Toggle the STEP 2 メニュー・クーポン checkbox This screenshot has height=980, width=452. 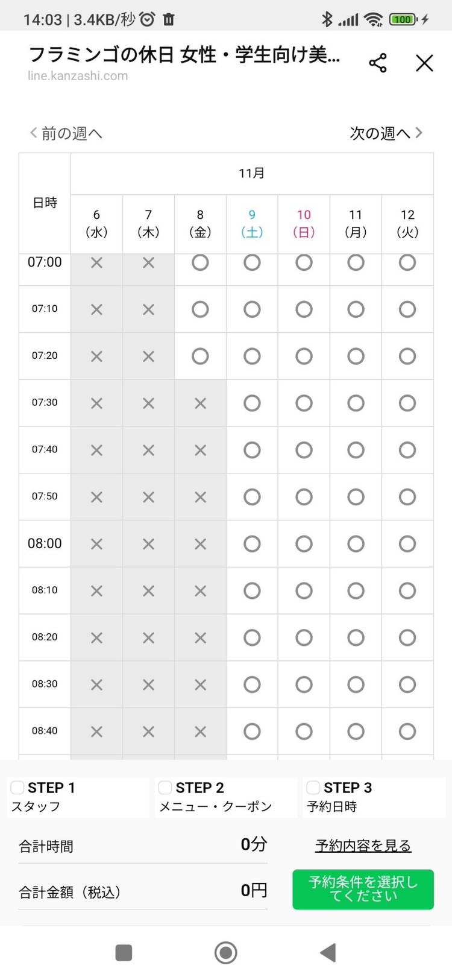tap(165, 787)
